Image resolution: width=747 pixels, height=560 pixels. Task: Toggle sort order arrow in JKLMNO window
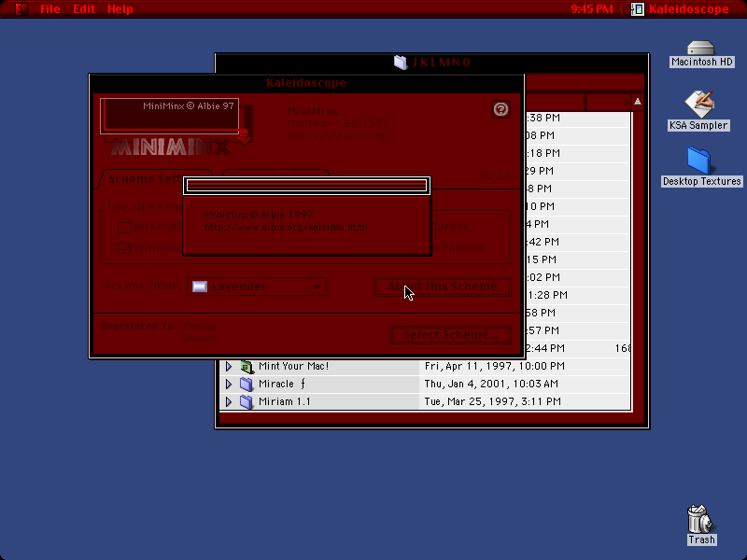click(x=638, y=102)
